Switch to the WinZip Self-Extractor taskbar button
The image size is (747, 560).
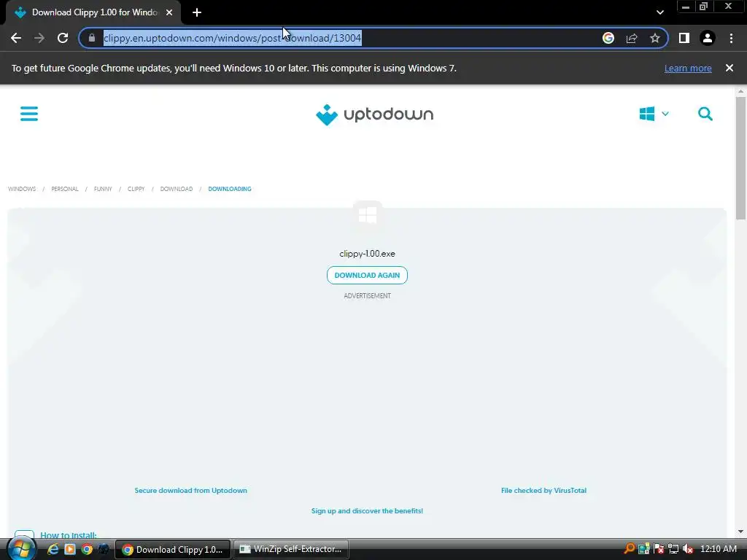tap(291, 550)
